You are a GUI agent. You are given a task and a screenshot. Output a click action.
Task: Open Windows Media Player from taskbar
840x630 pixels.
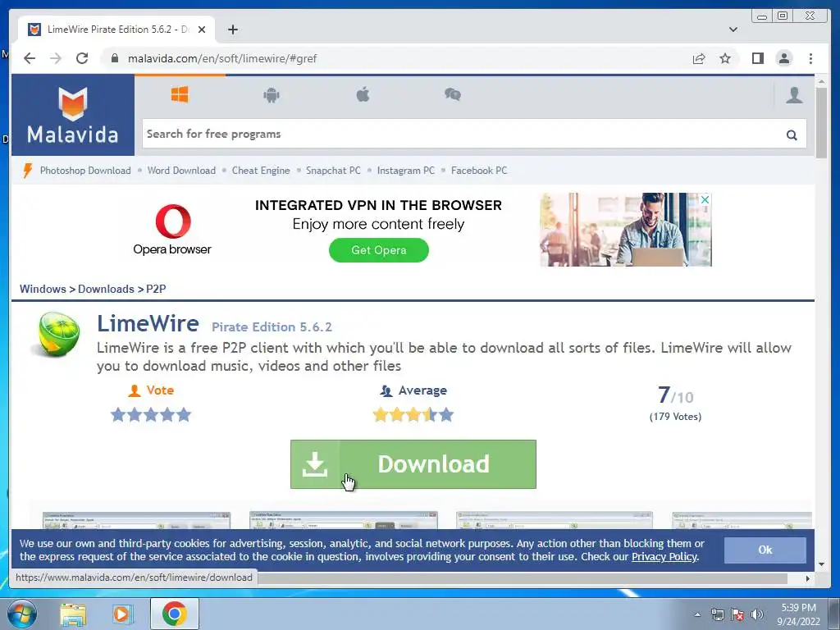tap(123, 614)
